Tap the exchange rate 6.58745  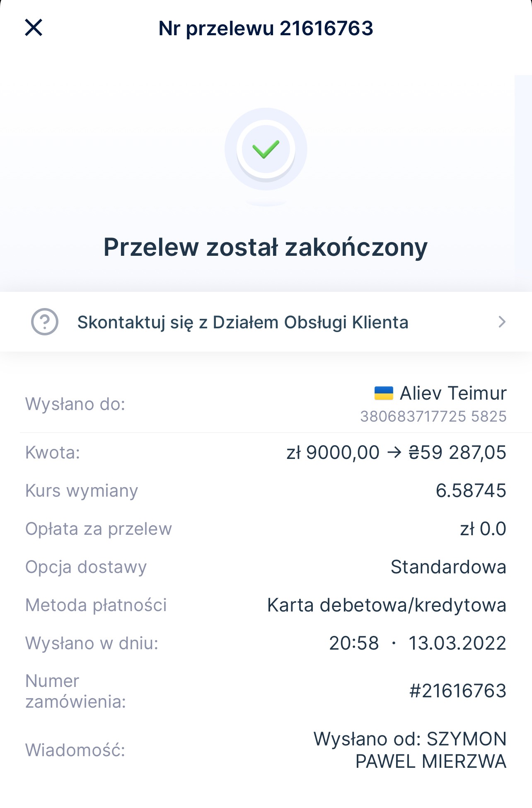471,490
